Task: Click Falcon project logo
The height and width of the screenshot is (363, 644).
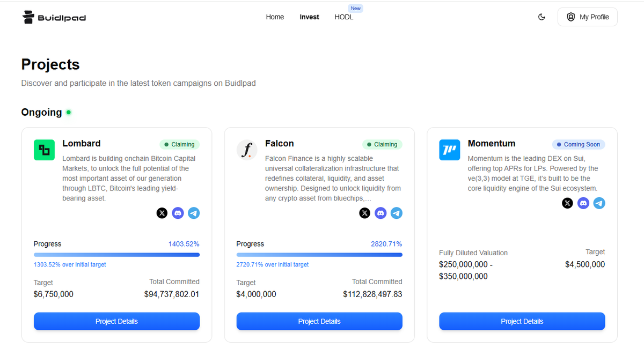Action: [x=247, y=150]
